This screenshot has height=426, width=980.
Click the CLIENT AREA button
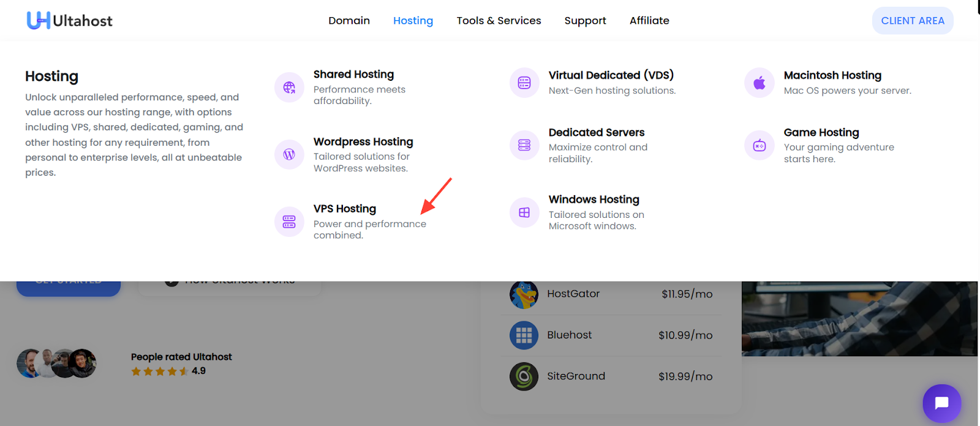pyautogui.click(x=913, y=21)
